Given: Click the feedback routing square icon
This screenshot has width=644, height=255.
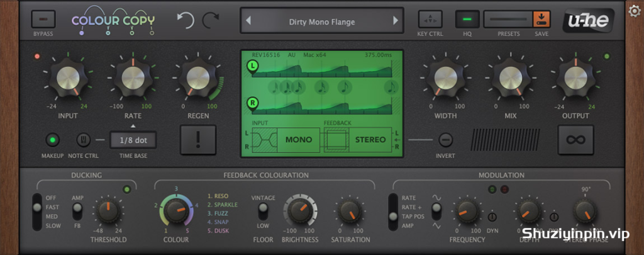Looking at the screenshot, I should pyautogui.click(x=336, y=140).
